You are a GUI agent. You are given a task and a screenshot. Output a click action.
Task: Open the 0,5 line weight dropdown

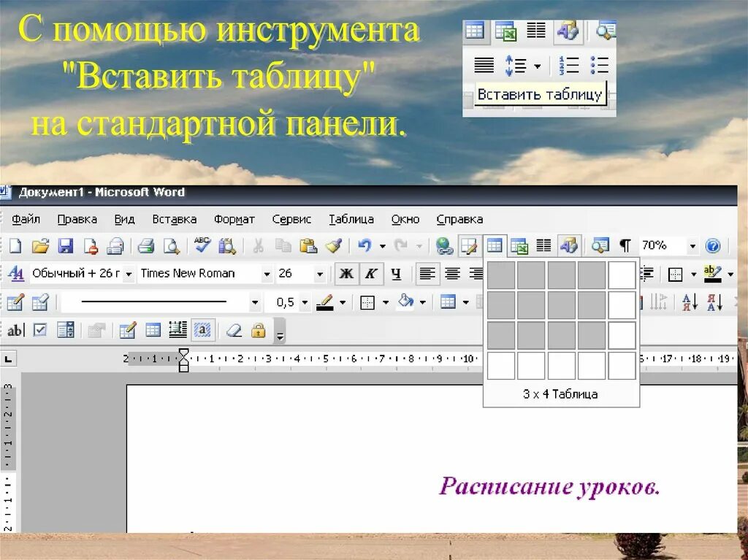(x=305, y=302)
